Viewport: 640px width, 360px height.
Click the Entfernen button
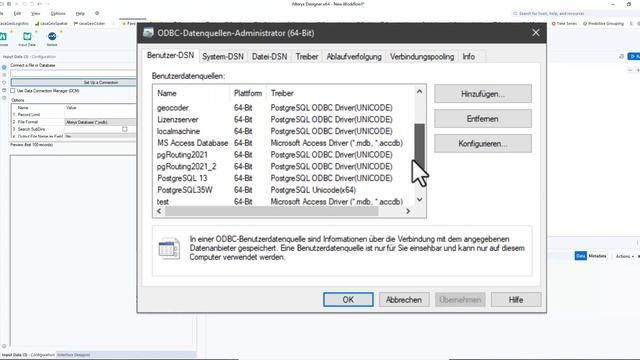point(483,119)
